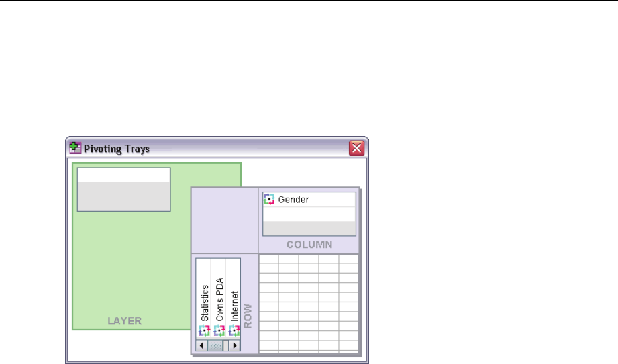Click the COLUMN tray label
618x364 pixels.
309,245
